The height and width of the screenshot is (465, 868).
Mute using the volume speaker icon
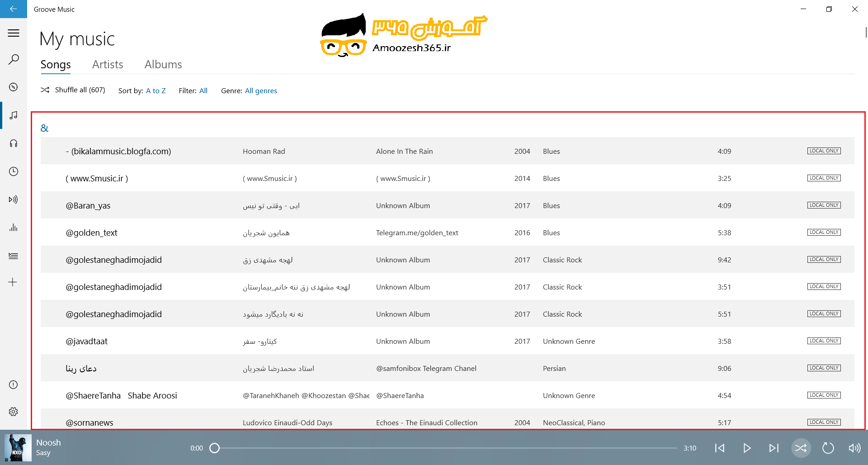click(x=854, y=448)
